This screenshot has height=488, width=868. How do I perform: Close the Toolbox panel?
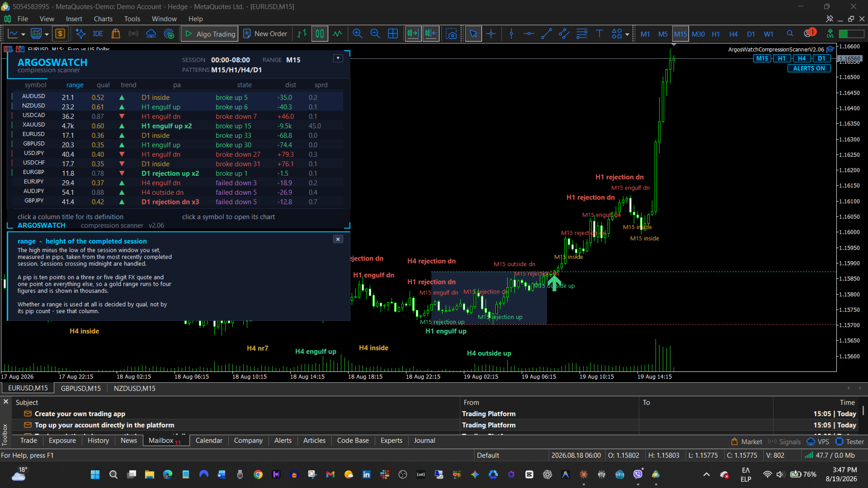tap(6, 402)
